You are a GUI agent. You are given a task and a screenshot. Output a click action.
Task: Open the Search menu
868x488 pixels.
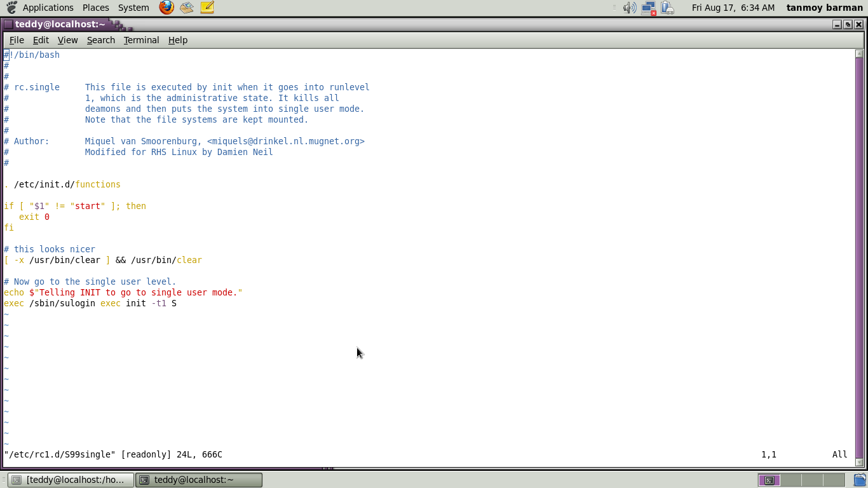coord(100,39)
